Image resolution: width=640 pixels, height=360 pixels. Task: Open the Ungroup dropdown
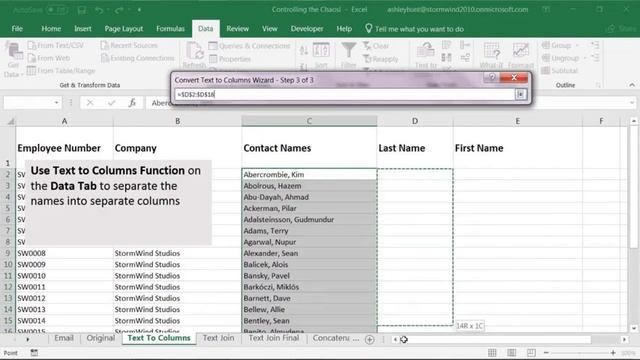(x=585, y=58)
